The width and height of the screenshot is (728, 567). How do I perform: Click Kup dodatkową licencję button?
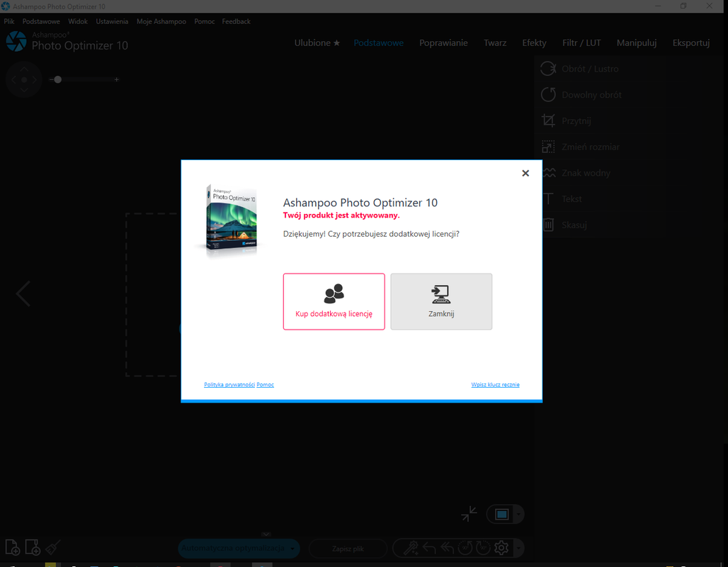coord(334,302)
